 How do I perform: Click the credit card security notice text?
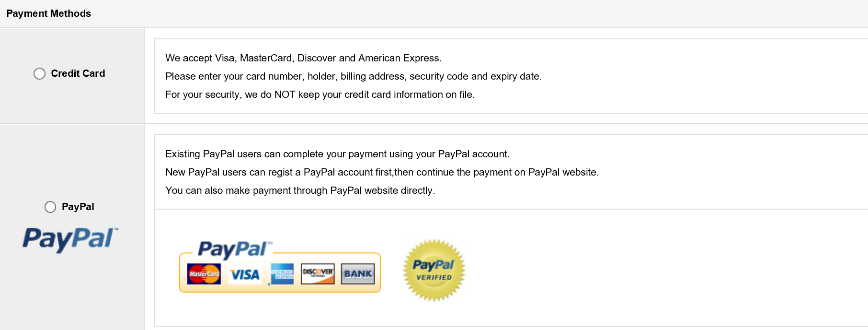point(320,94)
